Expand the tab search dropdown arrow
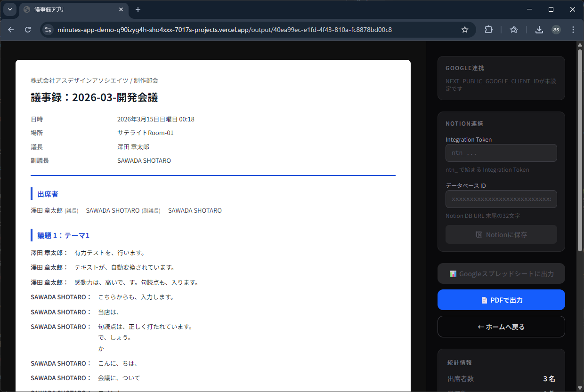584x392 pixels. (9, 9)
